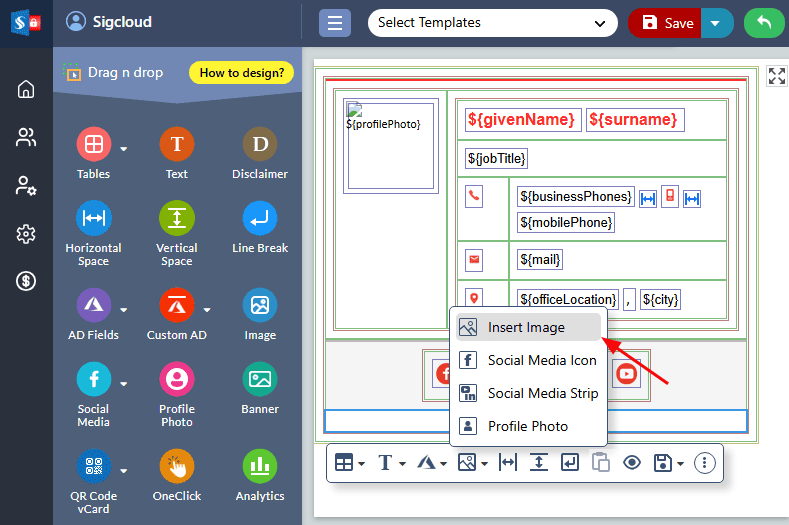Insert a Line Break element

[x=260, y=218]
